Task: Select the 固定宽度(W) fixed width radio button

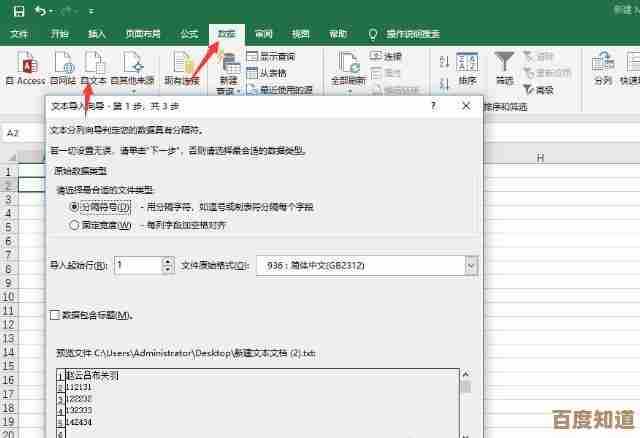Action: [x=74, y=225]
